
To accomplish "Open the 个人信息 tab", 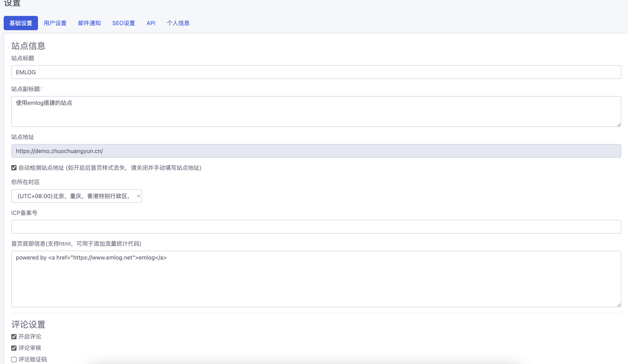I will coord(178,23).
